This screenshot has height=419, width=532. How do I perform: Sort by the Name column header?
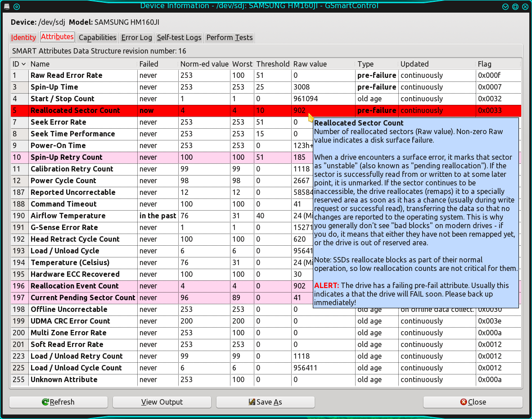coord(83,64)
